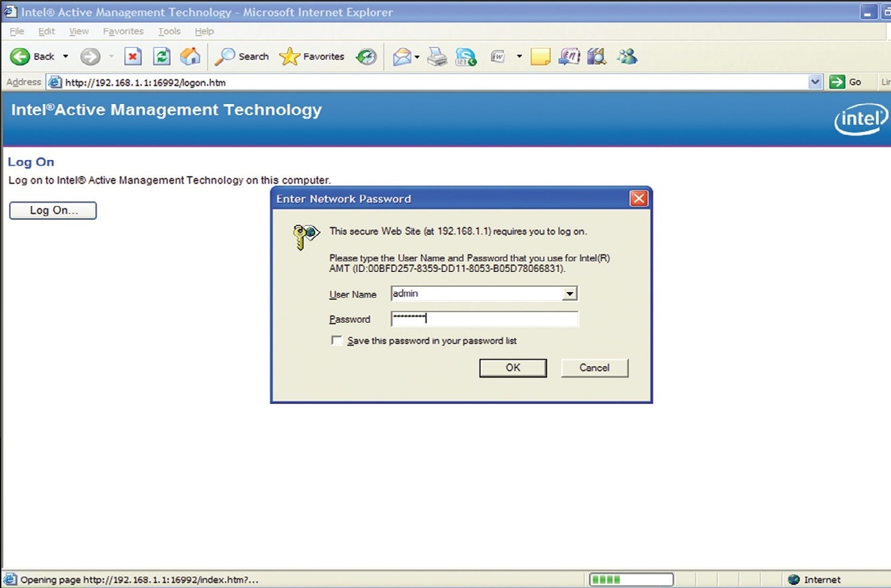The image size is (891, 588).
Task: Click OK in the password dialog
Action: (513, 368)
